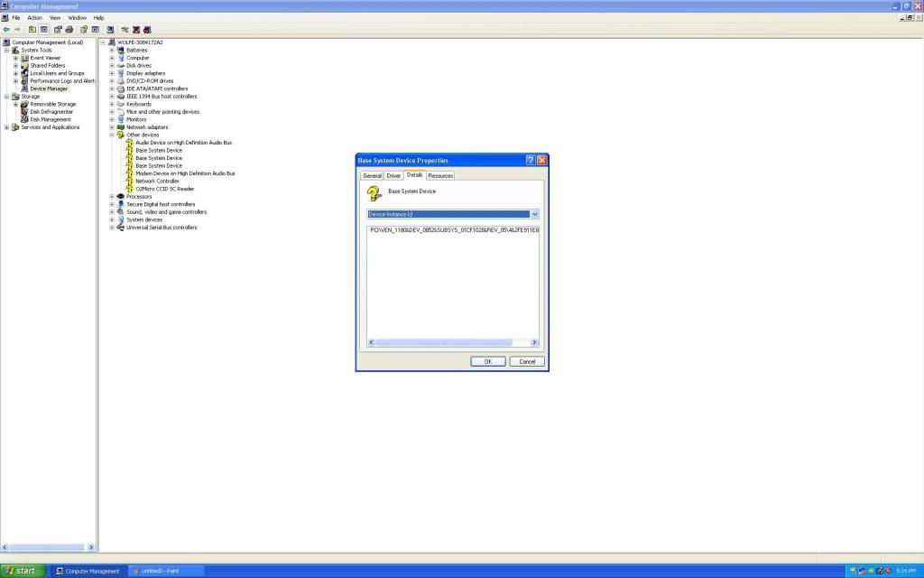Open the Device Instance Id dropdown
Image resolution: width=924 pixels, height=578 pixels.
[534, 214]
